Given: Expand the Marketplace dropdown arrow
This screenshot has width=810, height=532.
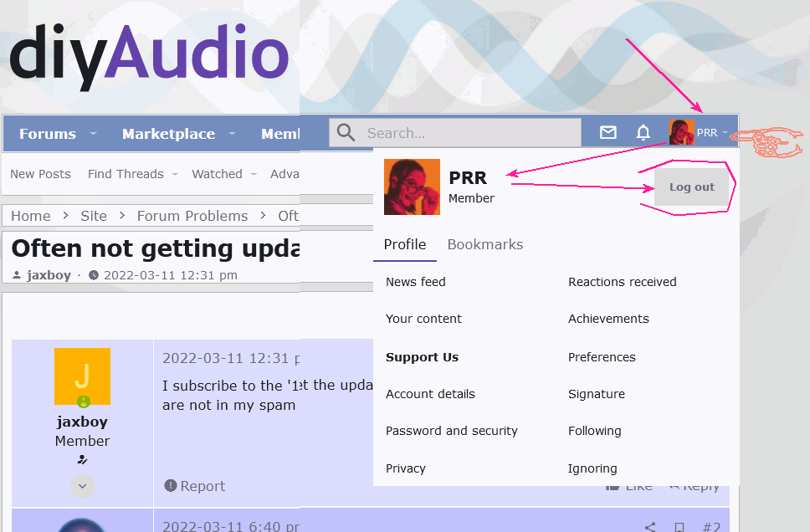Looking at the screenshot, I should (232, 133).
